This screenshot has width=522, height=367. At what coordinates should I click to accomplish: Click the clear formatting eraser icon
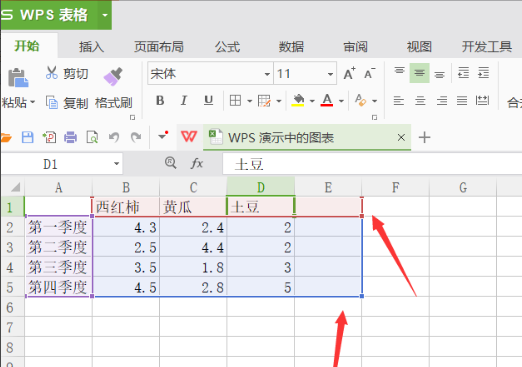pyautogui.click(x=361, y=100)
